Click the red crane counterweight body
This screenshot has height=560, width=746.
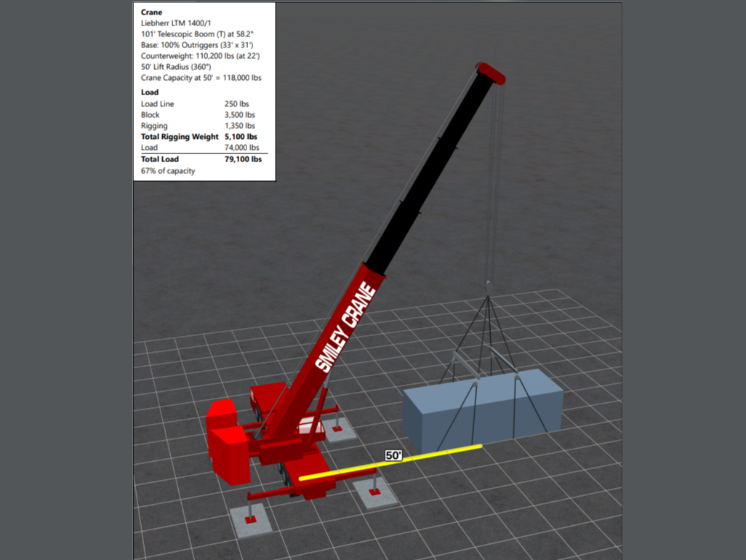click(x=229, y=444)
